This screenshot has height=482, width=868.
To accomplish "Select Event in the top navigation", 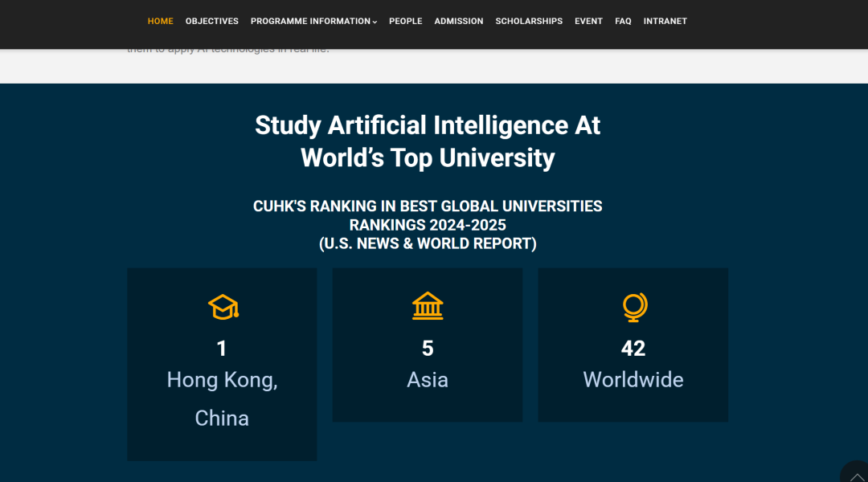I will pos(588,21).
